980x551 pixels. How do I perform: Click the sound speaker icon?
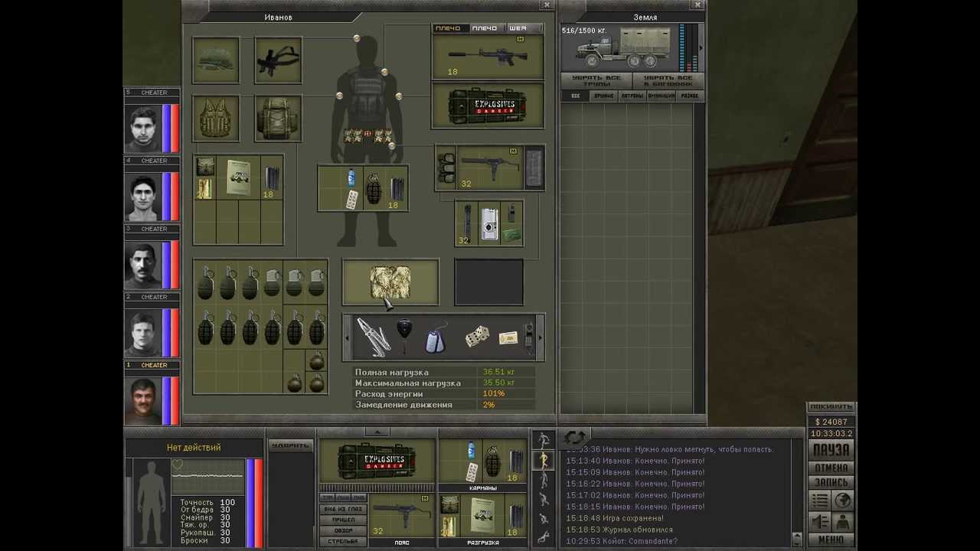(820, 522)
